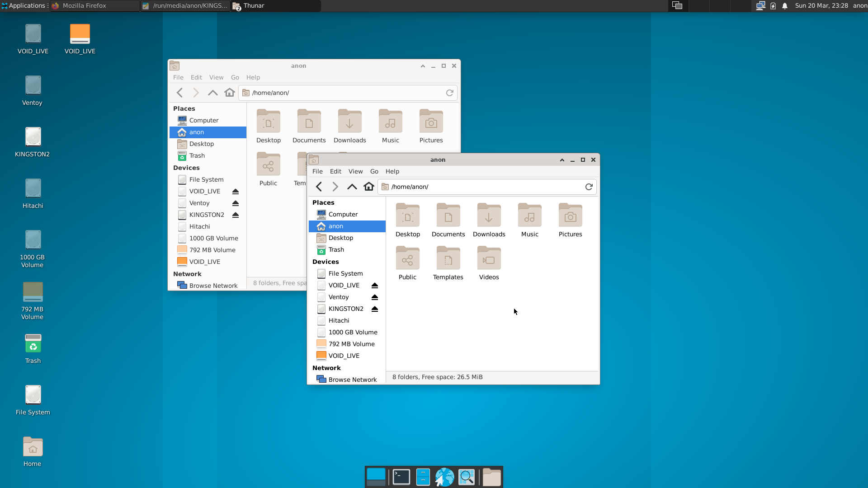The width and height of the screenshot is (868, 488).
Task: Click network status icon in top panel
Action: pos(760,5)
